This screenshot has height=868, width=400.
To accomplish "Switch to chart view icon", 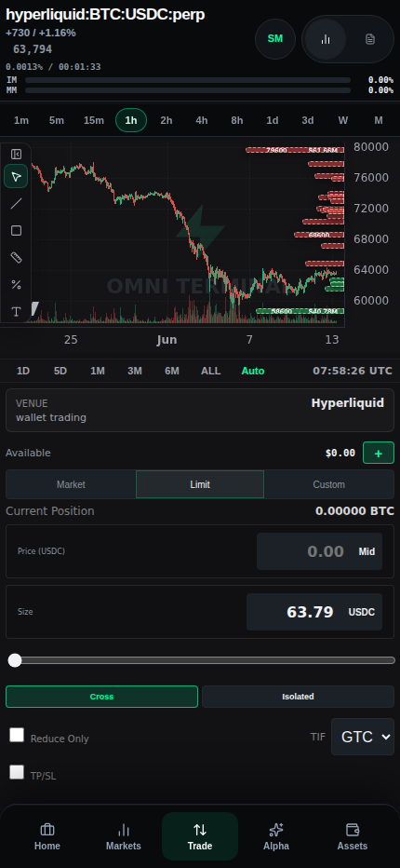I will (x=326, y=39).
